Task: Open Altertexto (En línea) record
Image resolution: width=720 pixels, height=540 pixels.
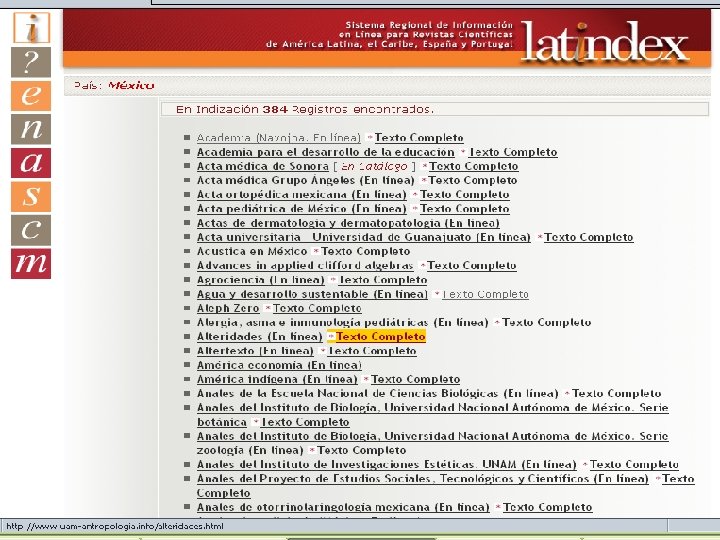Action: tap(255, 351)
